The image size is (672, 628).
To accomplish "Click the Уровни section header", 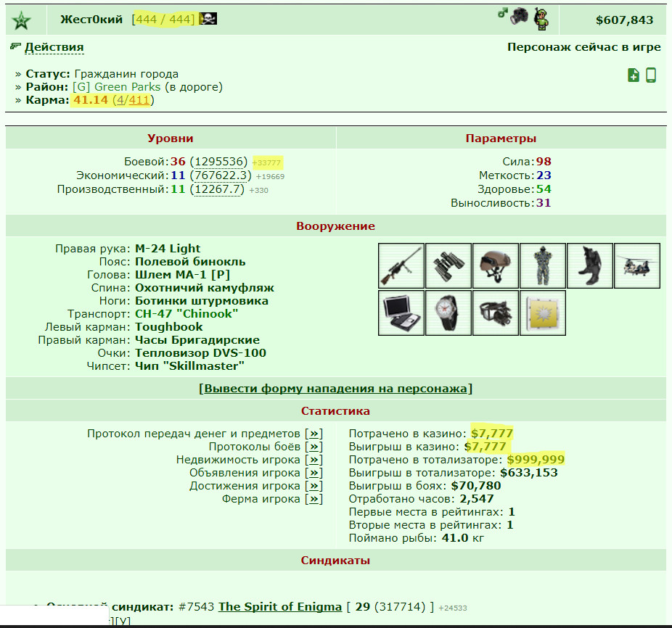I will [x=171, y=139].
